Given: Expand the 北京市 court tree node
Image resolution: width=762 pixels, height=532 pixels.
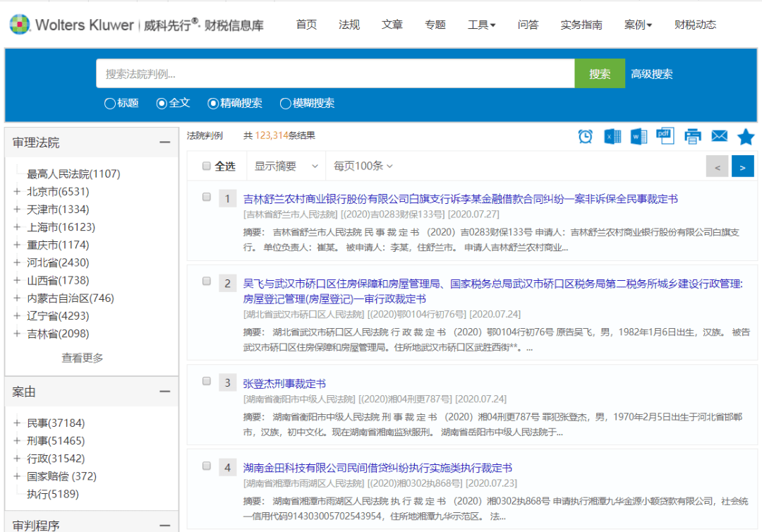Looking at the screenshot, I should click(x=17, y=191).
